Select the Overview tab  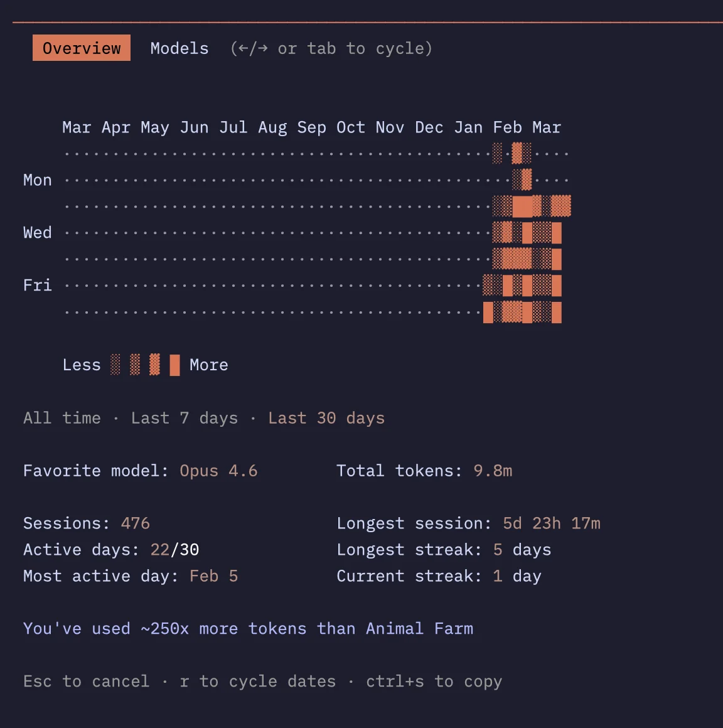click(x=81, y=48)
